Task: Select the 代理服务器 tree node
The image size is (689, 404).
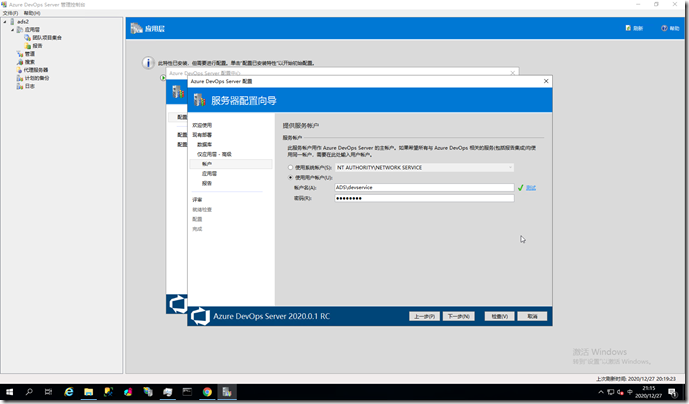Action: [x=36, y=70]
